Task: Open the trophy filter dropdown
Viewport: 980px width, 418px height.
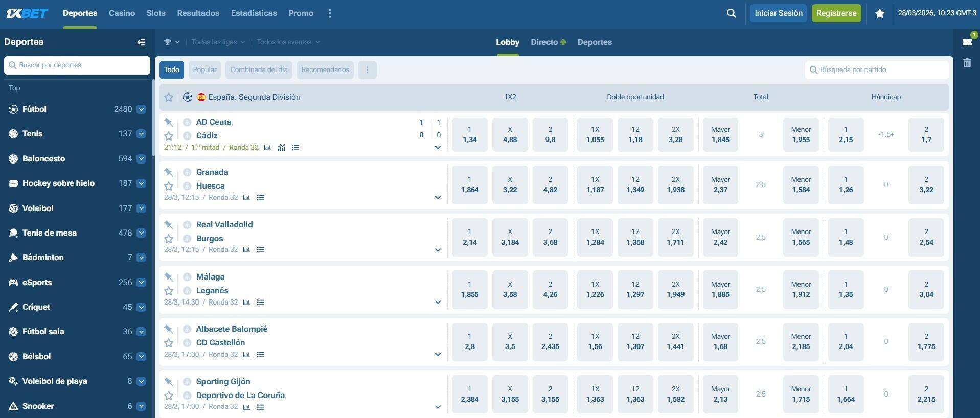Action: (x=171, y=42)
